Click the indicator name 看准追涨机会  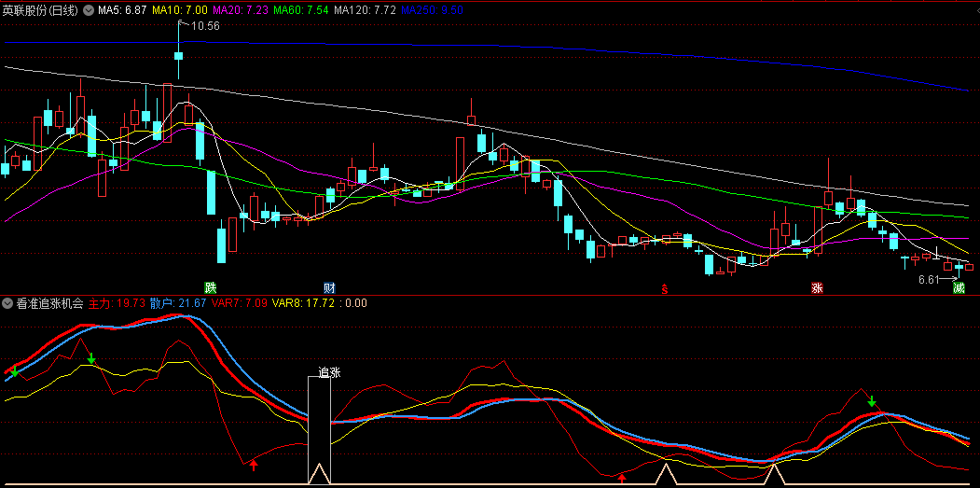[49, 303]
